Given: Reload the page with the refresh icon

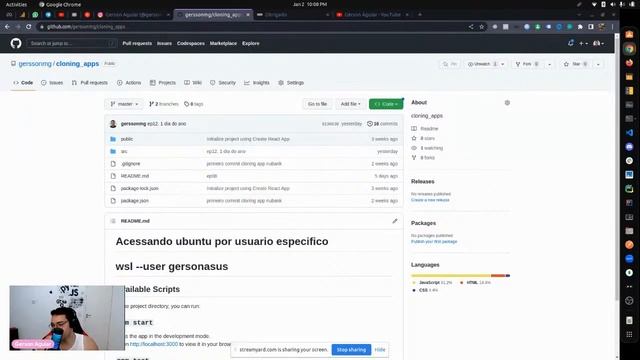Looking at the screenshot, I should pos(29,27).
